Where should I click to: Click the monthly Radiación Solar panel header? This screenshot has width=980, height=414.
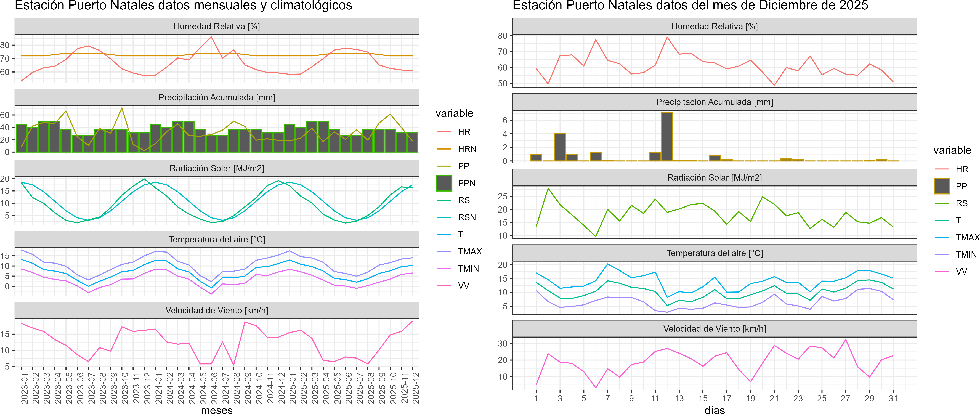217,168
